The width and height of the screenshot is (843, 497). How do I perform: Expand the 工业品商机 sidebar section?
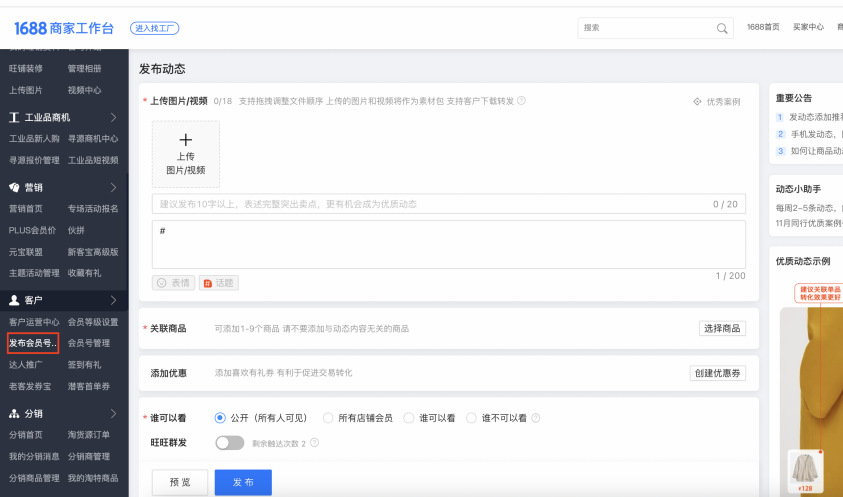(x=114, y=117)
